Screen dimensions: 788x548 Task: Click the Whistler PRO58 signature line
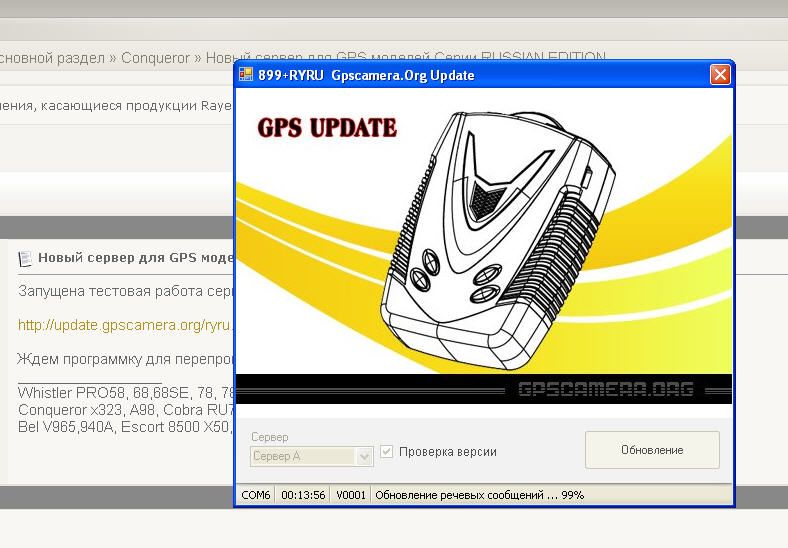(x=126, y=393)
